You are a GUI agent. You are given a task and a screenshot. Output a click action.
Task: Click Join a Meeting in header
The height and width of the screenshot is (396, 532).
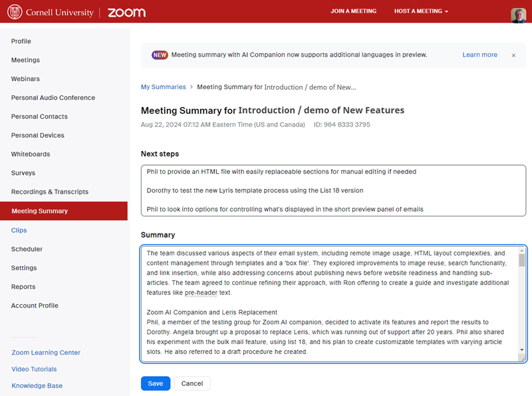coord(353,11)
